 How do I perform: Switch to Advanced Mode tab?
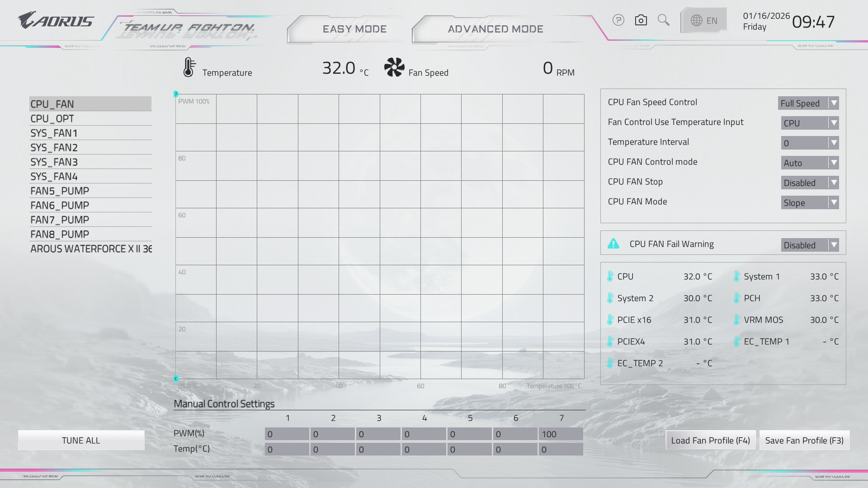[x=495, y=29]
